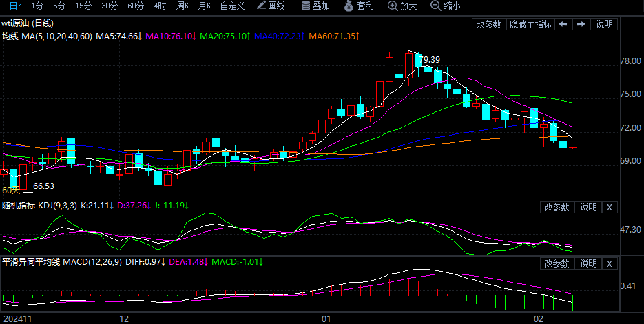Click the MA5:74.66 legend label
644x324 pixels.
(x=118, y=36)
